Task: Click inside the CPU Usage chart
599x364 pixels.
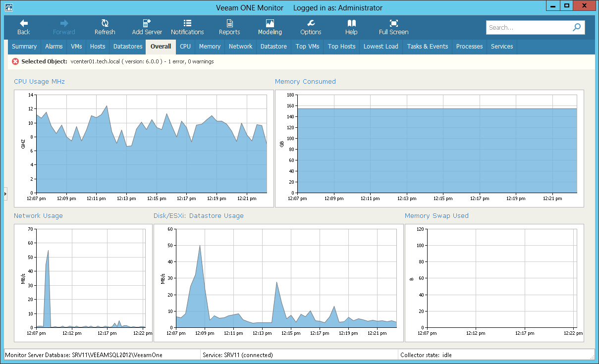Action: (152, 144)
